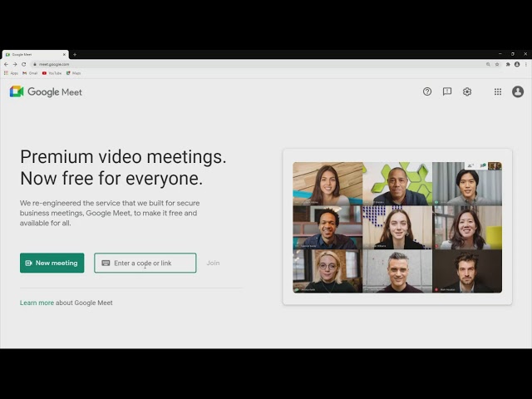Open the YouTube bookmark in bookmarks bar
The width and height of the screenshot is (532, 399).
coord(52,73)
